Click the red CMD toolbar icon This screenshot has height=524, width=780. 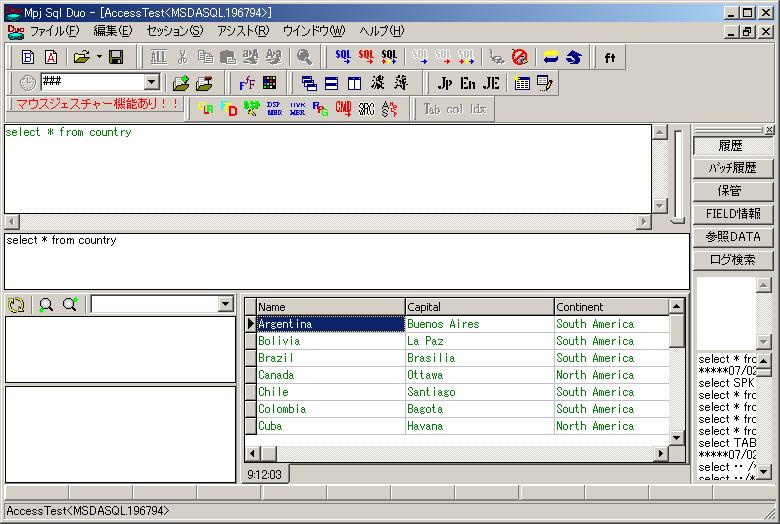coord(343,108)
